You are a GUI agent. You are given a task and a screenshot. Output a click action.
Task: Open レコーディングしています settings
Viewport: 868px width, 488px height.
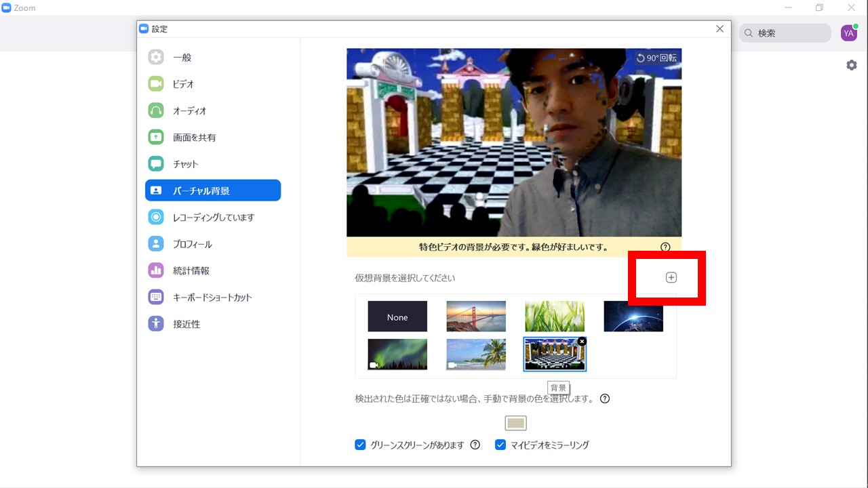click(x=213, y=217)
